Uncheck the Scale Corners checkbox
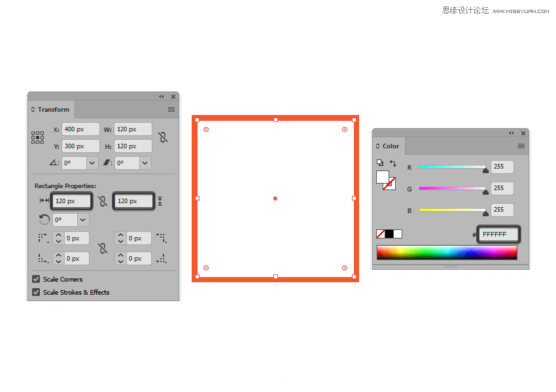 pyautogui.click(x=37, y=280)
